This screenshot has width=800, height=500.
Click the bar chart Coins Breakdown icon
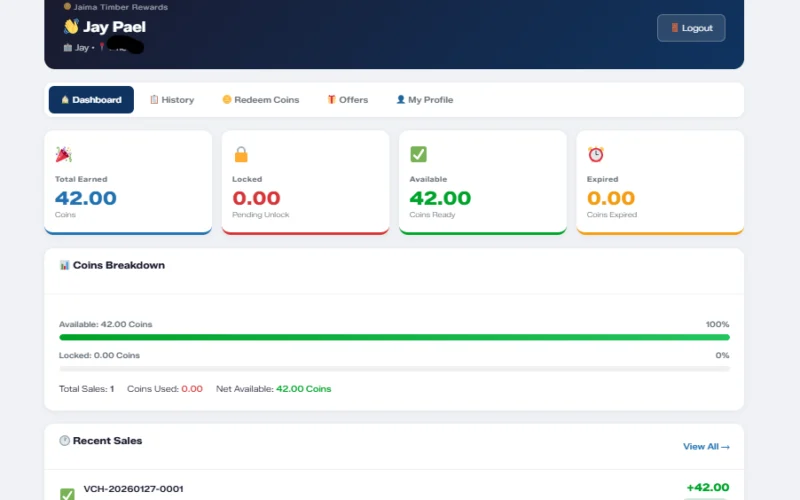pyautogui.click(x=64, y=266)
